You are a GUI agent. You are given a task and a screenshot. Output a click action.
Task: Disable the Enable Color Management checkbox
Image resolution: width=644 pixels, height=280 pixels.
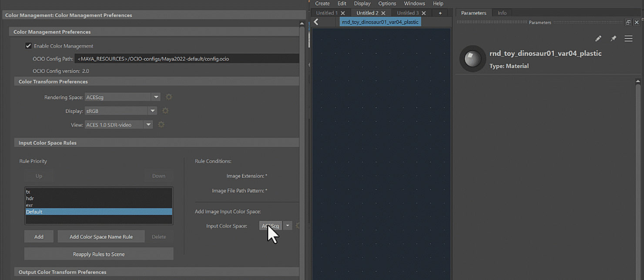[28, 46]
